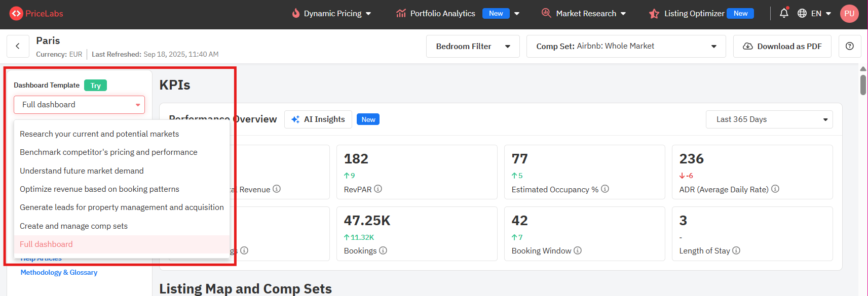Click info icon beside ADR (Average Daily Rate)
This screenshot has width=868, height=296.
pyautogui.click(x=775, y=189)
